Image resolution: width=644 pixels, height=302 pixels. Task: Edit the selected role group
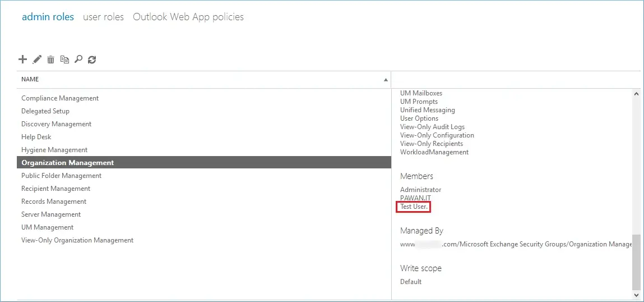[37, 60]
